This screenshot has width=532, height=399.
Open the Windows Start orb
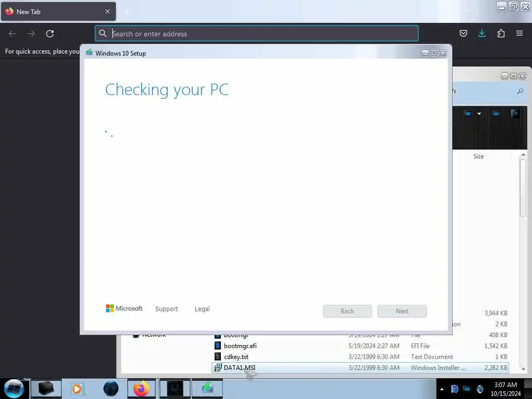pyautogui.click(x=14, y=389)
